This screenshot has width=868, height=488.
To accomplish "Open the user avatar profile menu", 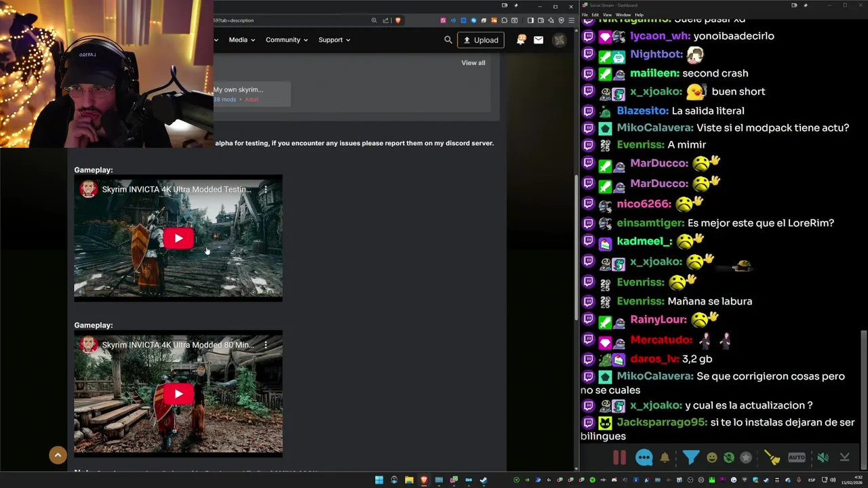I will click(x=559, y=40).
